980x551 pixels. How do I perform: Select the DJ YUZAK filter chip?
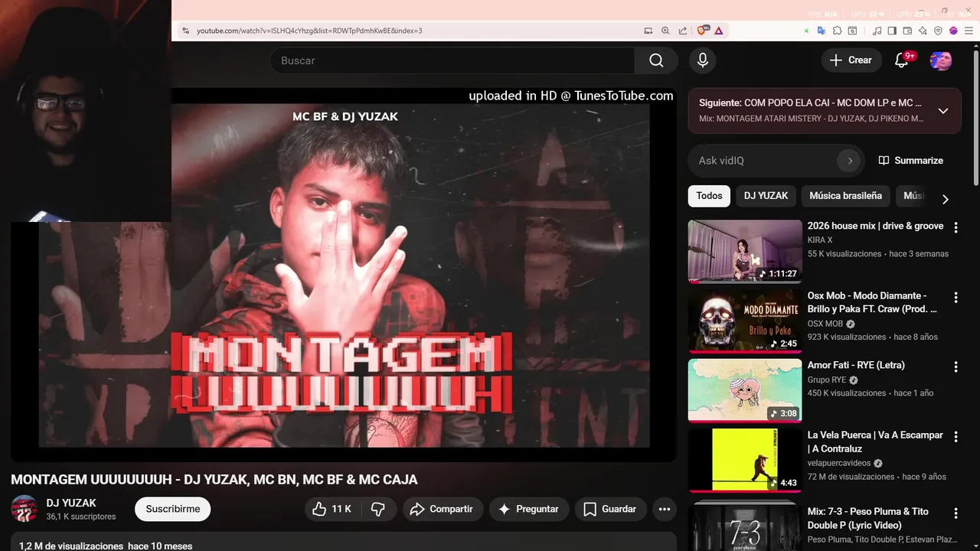click(x=766, y=196)
